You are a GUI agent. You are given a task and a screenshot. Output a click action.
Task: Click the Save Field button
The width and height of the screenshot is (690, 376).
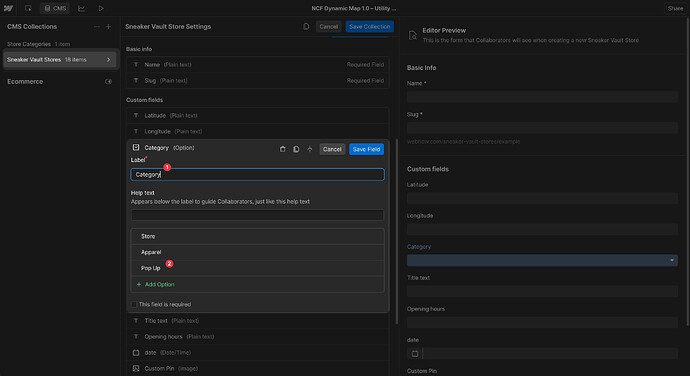point(366,149)
